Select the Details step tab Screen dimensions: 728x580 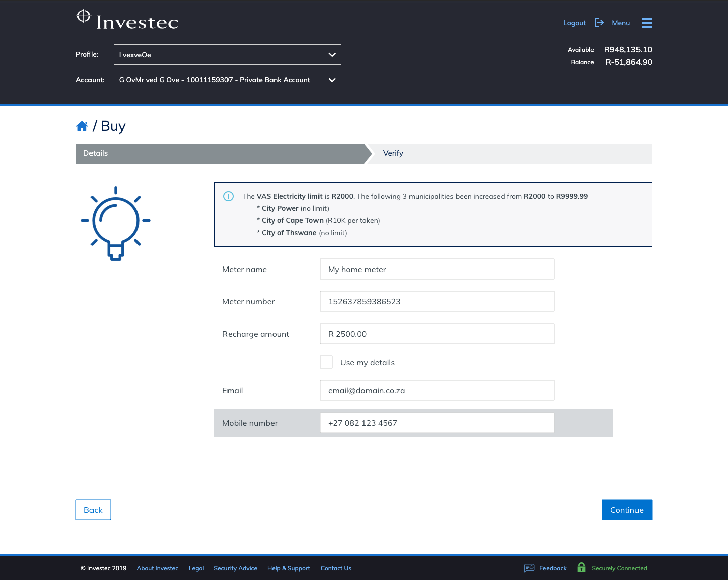pyautogui.click(x=96, y=153)
